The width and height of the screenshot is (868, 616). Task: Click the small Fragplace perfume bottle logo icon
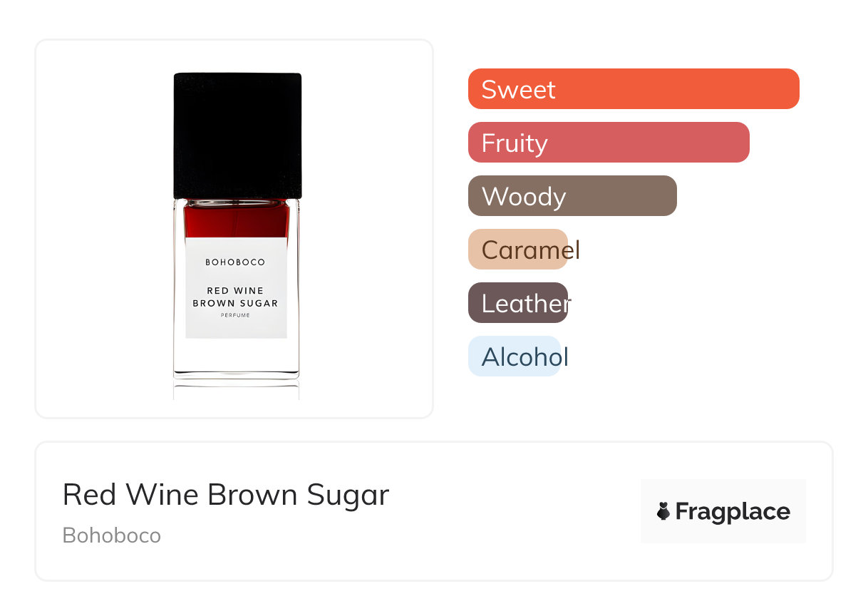[663, 511]
